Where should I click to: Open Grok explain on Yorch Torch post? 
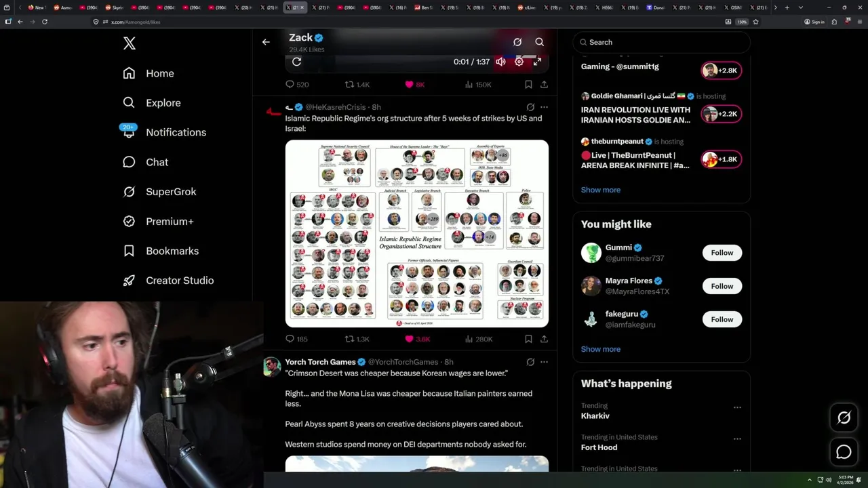[x=530, y=362]
